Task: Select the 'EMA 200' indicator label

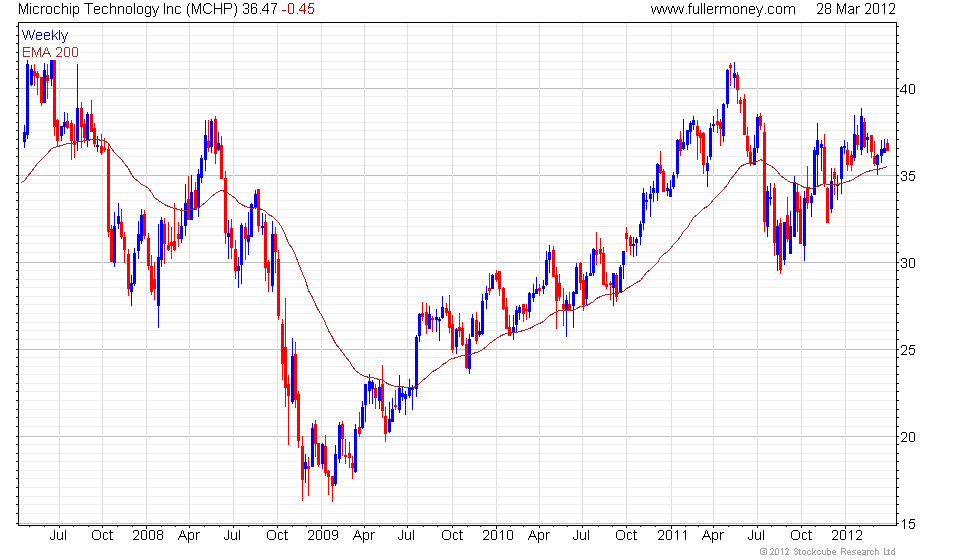Action: tap(51, 52)
